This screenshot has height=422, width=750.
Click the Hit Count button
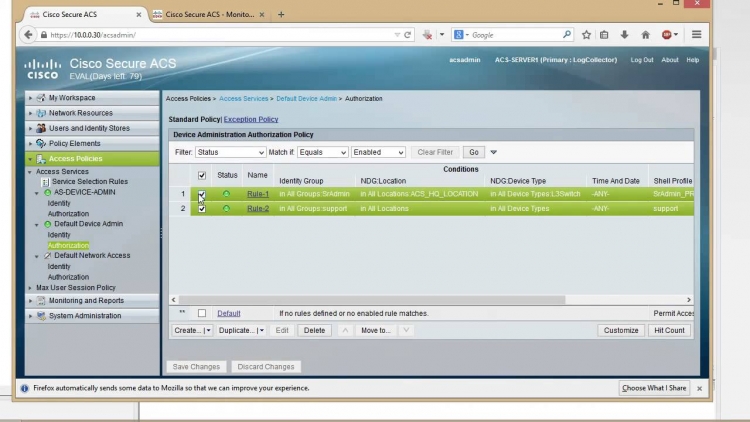click(669, 330)
